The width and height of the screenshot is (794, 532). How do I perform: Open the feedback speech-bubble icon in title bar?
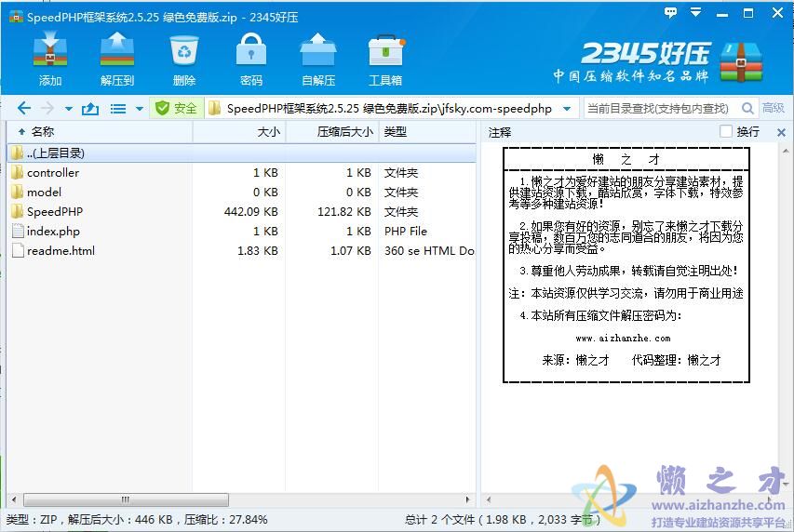(670, 13)
